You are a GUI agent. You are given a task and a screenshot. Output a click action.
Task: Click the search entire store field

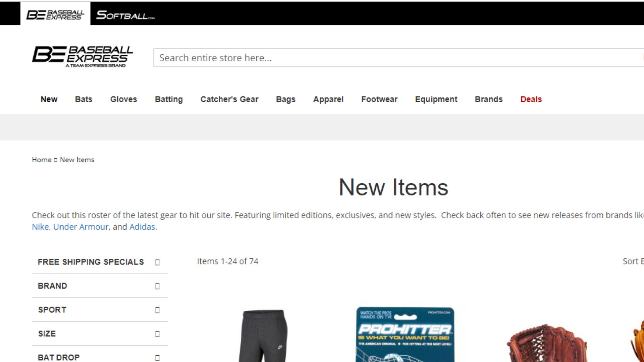tap(398, 58)
